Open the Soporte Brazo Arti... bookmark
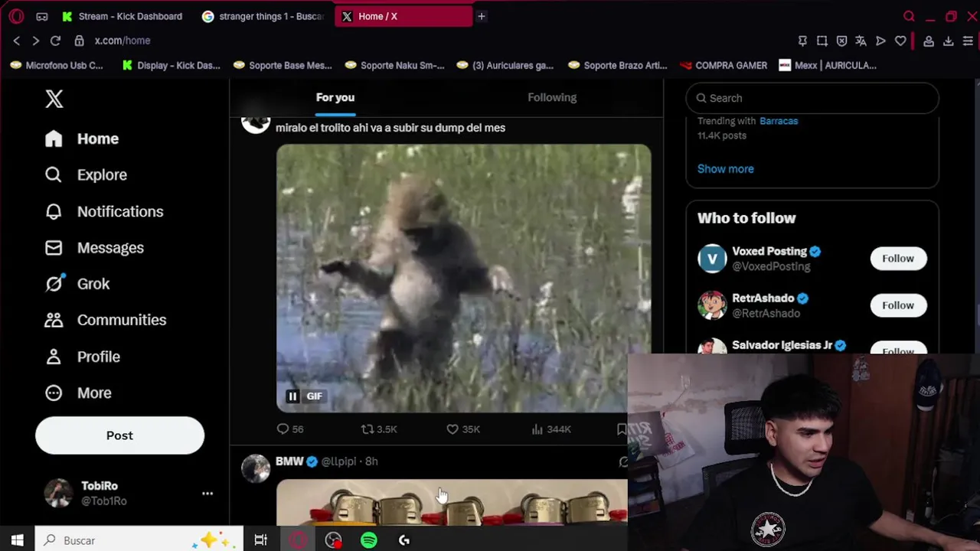This screenshot has height=551, width=980. coord(618,65)
